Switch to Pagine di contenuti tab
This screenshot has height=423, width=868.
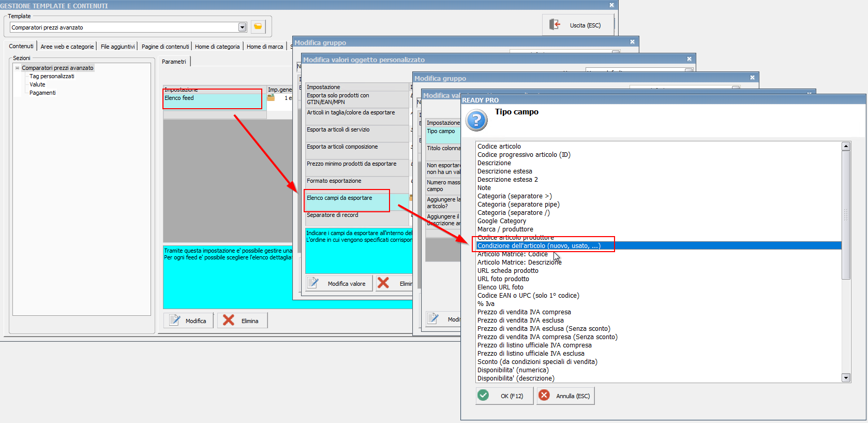[165, 47]
